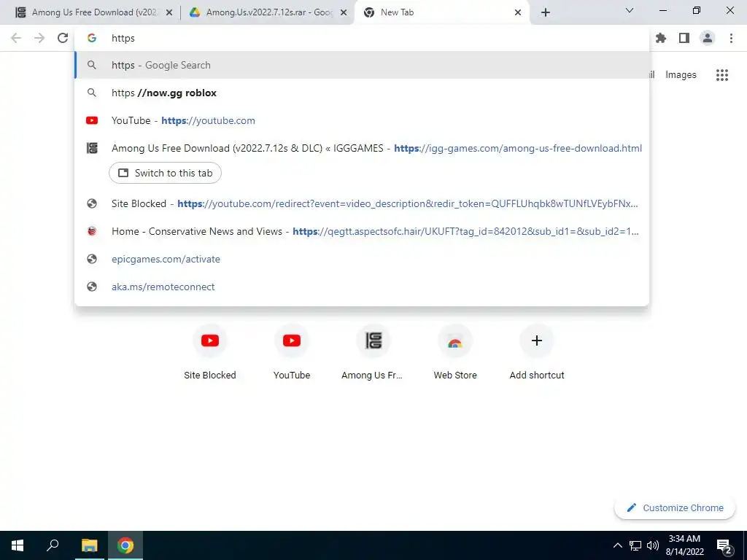Select the YouTube https://youtube.com suggestion
Viewport: 747px width, 560px height.
click(x=362, y=120)
